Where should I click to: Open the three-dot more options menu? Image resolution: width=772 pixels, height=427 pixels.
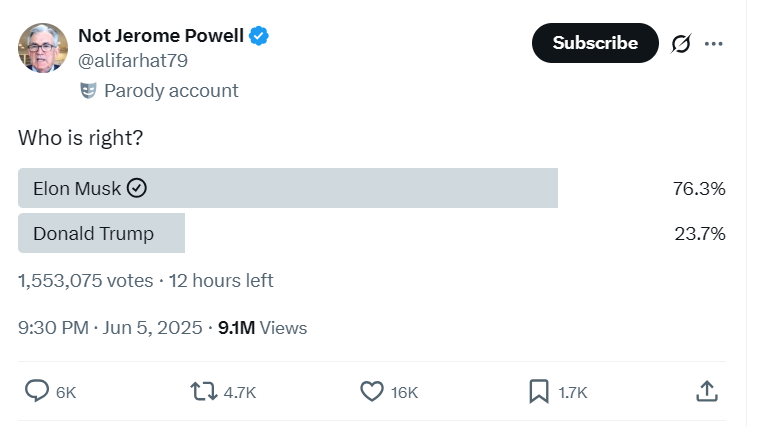[713, 44]
